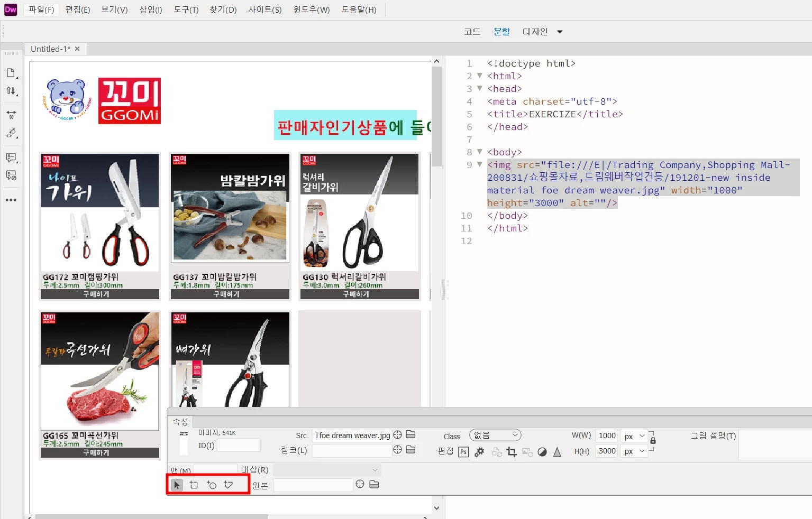Open the 파일(F) menu
This screenshot has width=812, height=519.
[42, 10]
